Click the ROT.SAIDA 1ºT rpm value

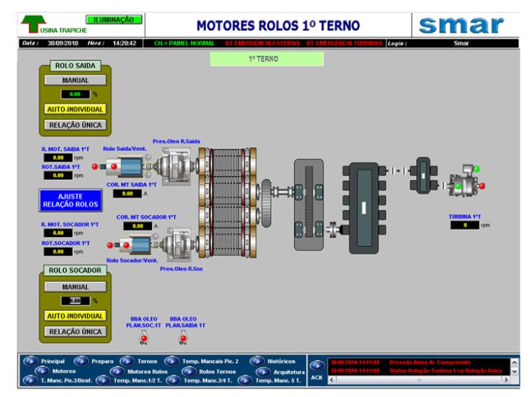tap(58, 175)
